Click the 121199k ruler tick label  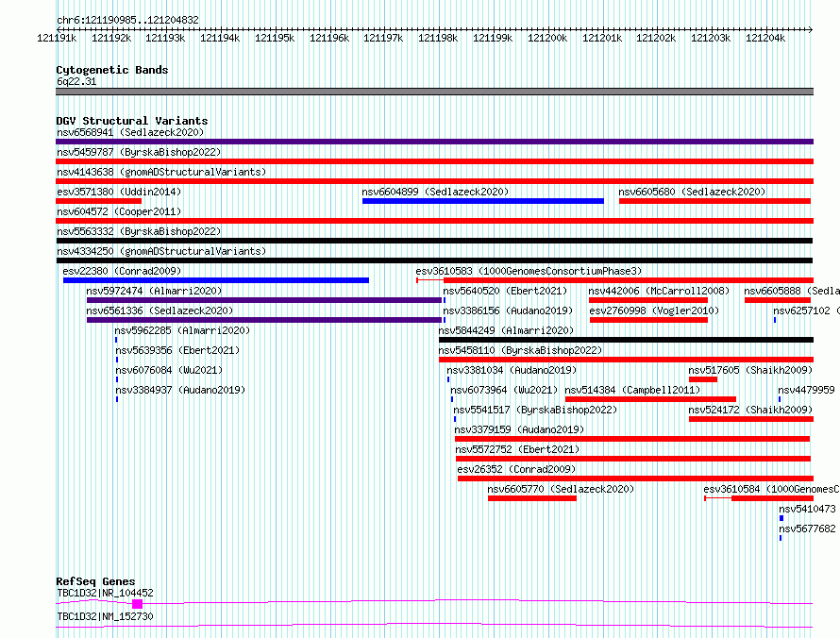(x=493, y=38)
